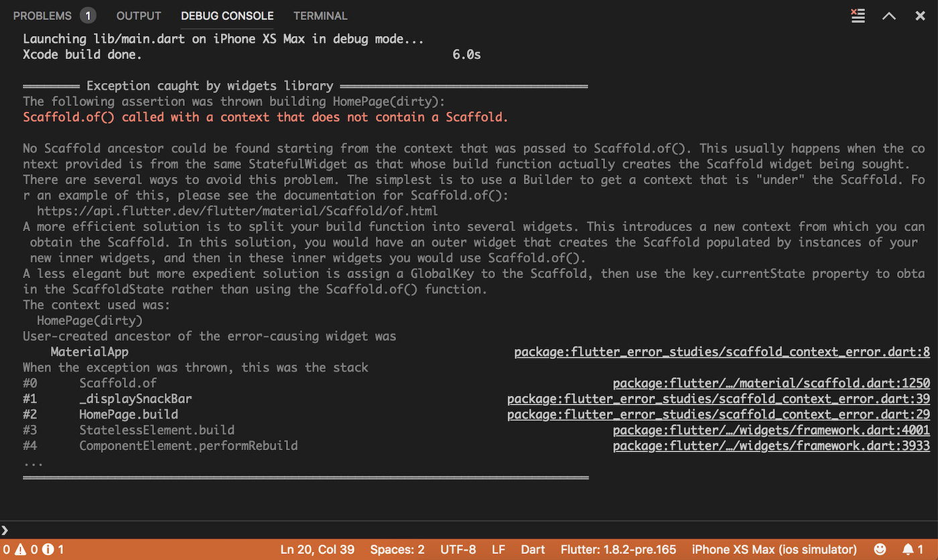Open the PROBLEMS tab
The width and height of the screenshot is (938, 560).
point(54,15)
